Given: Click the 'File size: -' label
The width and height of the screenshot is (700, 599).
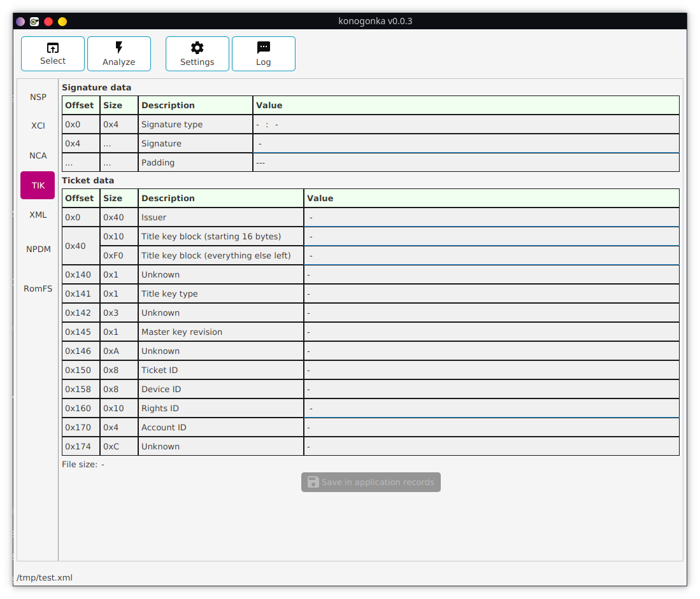Looking at the screenshot, I should pyautogui.click(x=83, y=464).
